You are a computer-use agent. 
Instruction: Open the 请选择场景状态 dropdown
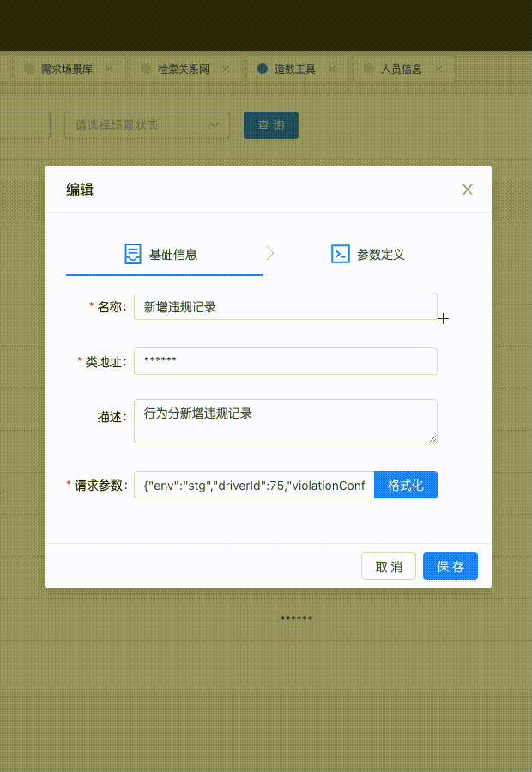click(x=147, y=125)
